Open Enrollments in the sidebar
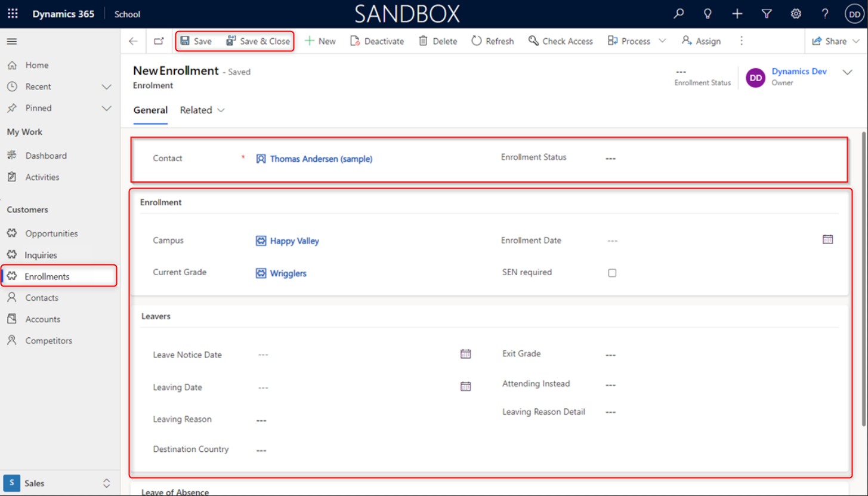This screenshot has width=868, height=496. [47, 276]
